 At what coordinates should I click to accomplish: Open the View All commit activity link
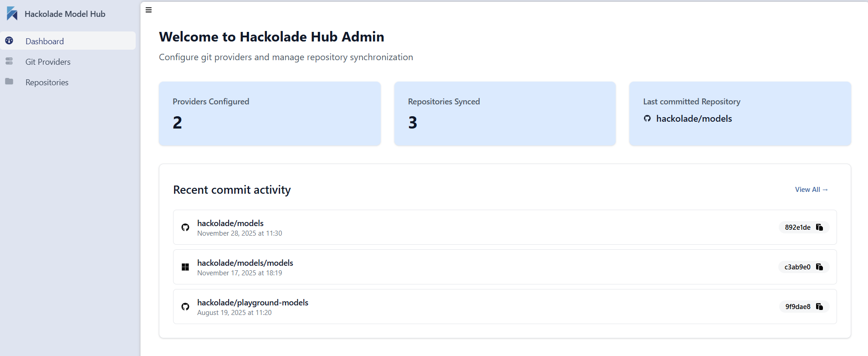click(x=812, y=189)
